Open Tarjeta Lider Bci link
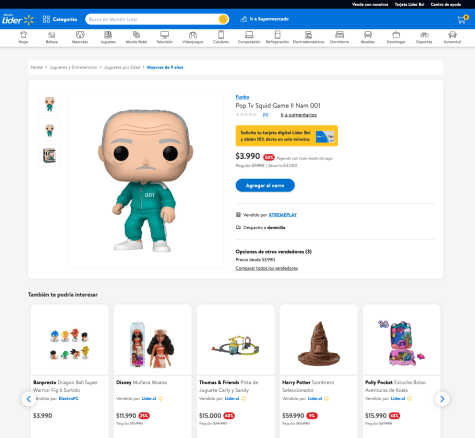475x438 pixels. pyautogui.click(x=409, y=4)
